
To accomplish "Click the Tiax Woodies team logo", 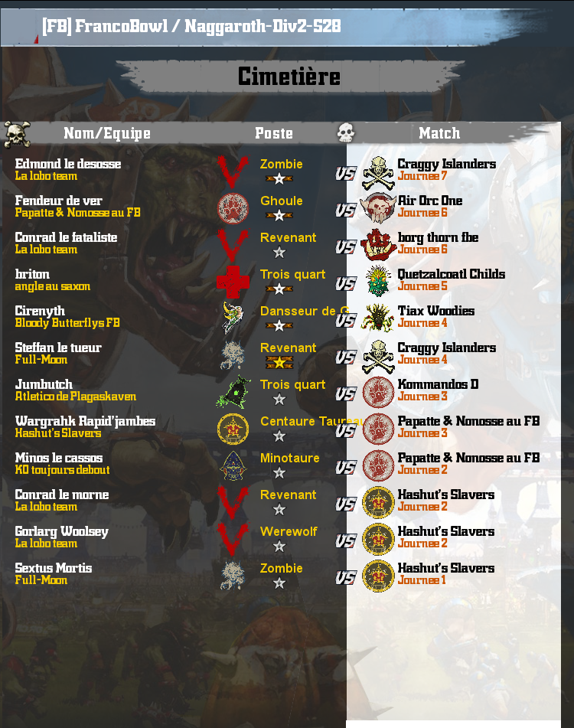I will coord(378,318).
